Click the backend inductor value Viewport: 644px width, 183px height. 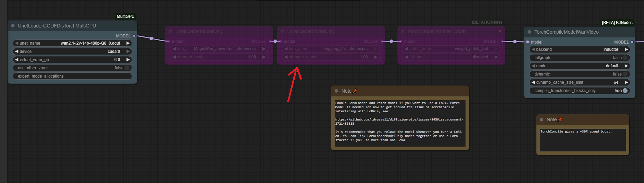(x=611, y=49)
